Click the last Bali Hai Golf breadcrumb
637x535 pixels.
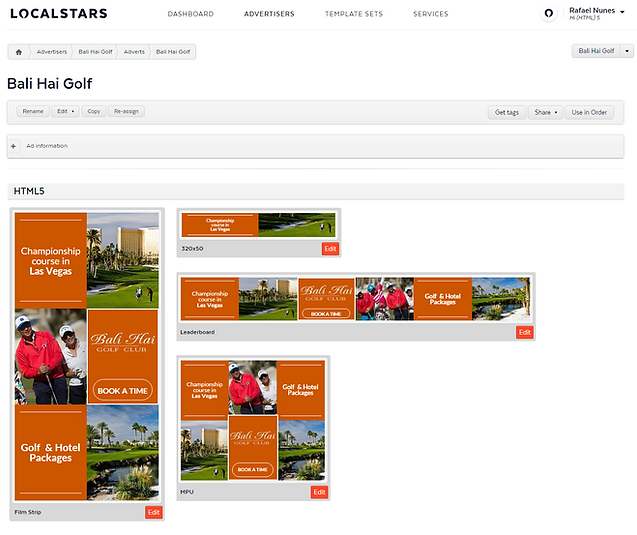pos(173,52)
